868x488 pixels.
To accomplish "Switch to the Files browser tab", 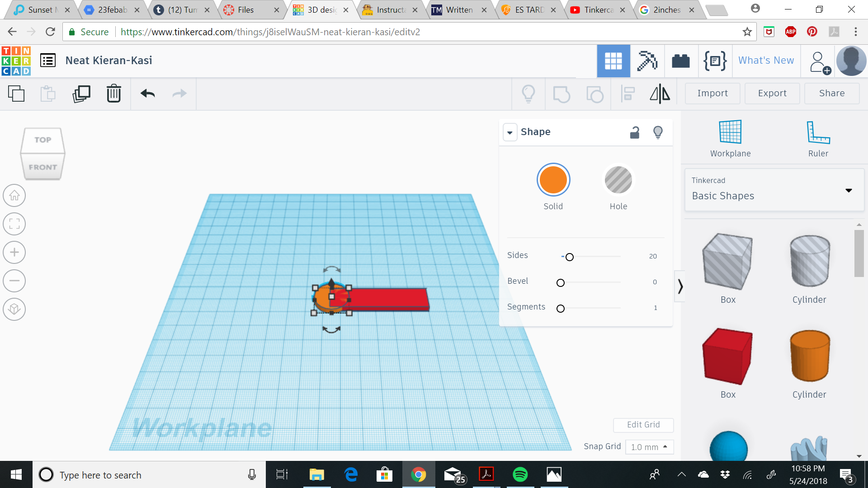I will pyautogui.click(x=252, y=9).
